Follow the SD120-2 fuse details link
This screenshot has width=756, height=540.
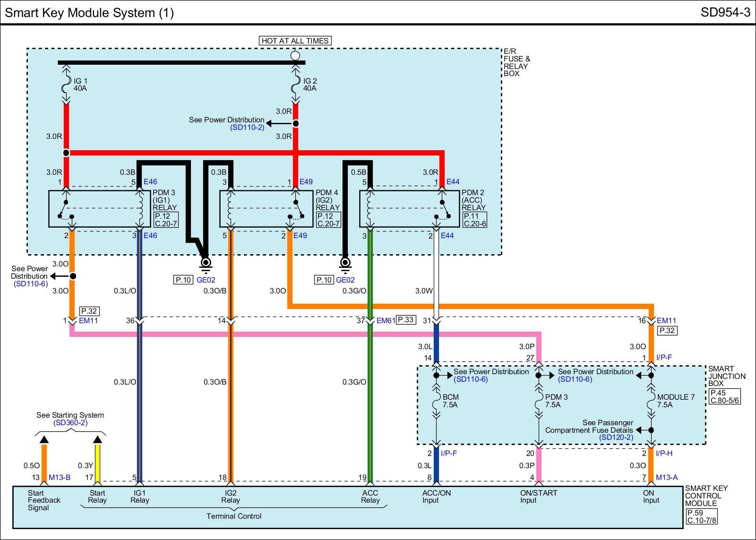(x=616, y=437)
